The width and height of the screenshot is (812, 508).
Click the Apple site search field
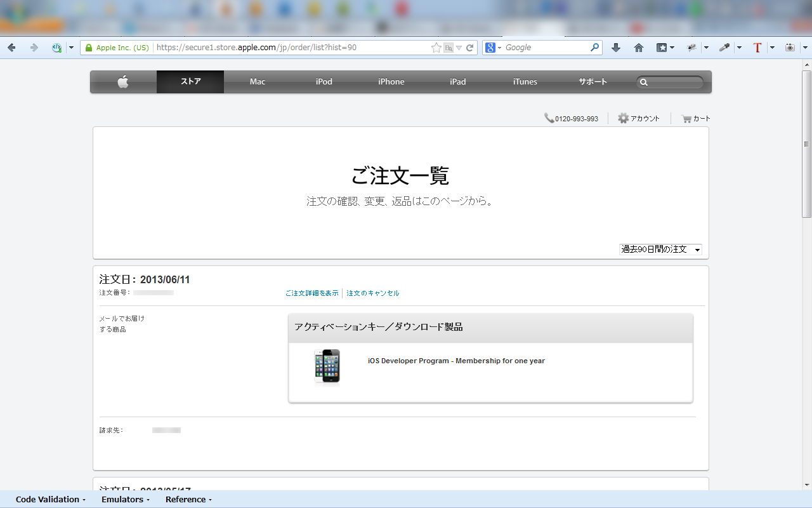(670, 82)
